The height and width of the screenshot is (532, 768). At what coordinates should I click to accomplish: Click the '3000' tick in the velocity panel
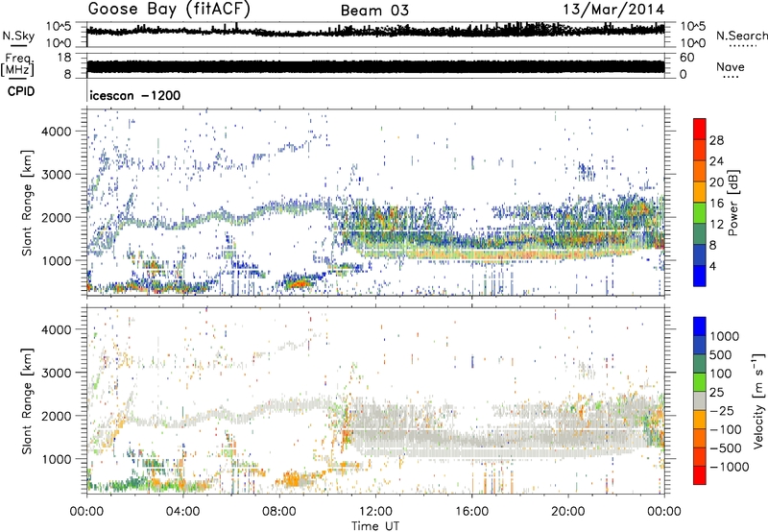point(57,373)
